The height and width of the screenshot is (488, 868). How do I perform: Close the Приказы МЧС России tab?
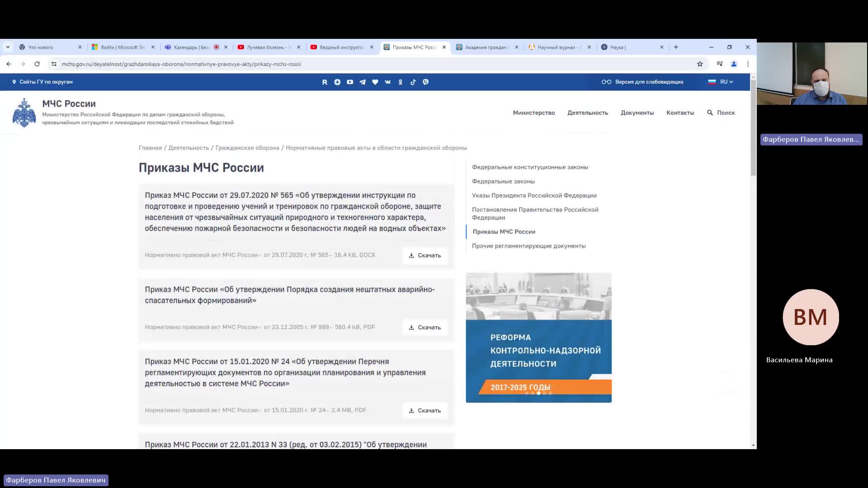pyautogui.click(x=444, y=47)
